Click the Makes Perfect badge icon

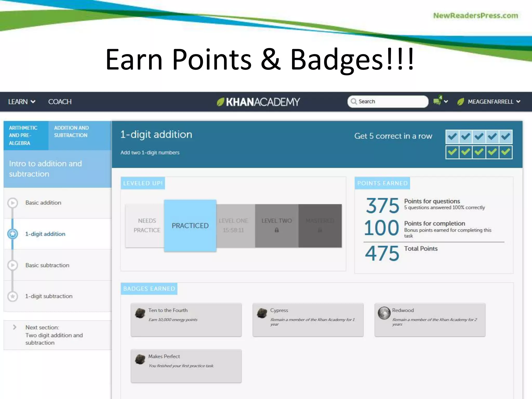click(140, 359)
